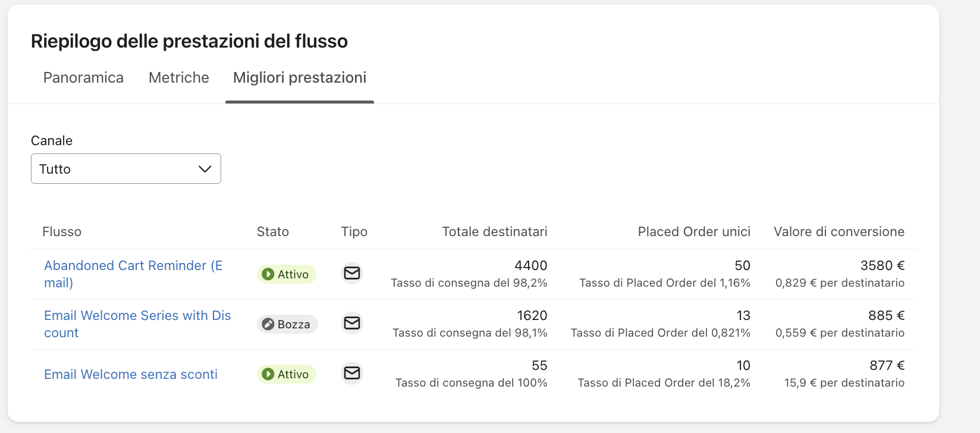Click Attivo status badge of Abandoned Cart Reminder
This screenshot has height=433, width=980.
point(286,274)
